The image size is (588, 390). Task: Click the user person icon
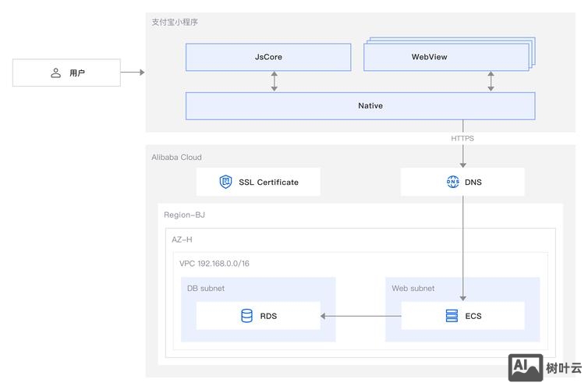[55, 73]
